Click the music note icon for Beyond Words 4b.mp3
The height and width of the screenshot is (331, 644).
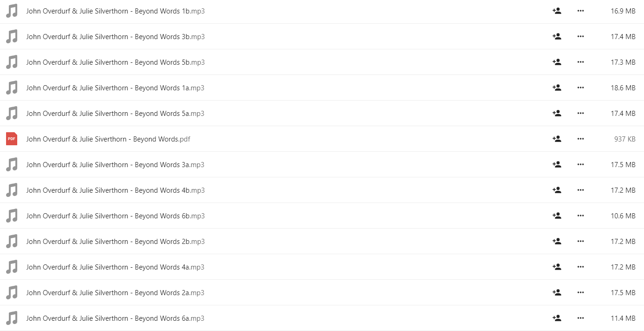[12, 190]
